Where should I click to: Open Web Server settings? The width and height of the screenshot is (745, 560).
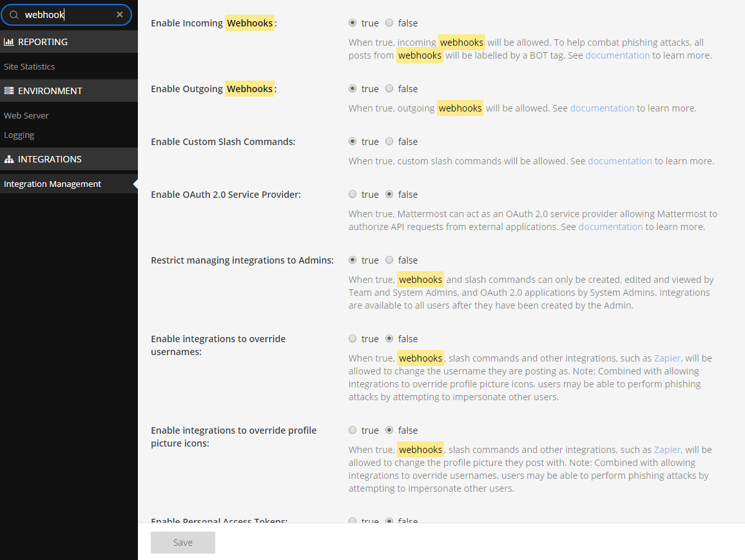click(x=26, y=115)
